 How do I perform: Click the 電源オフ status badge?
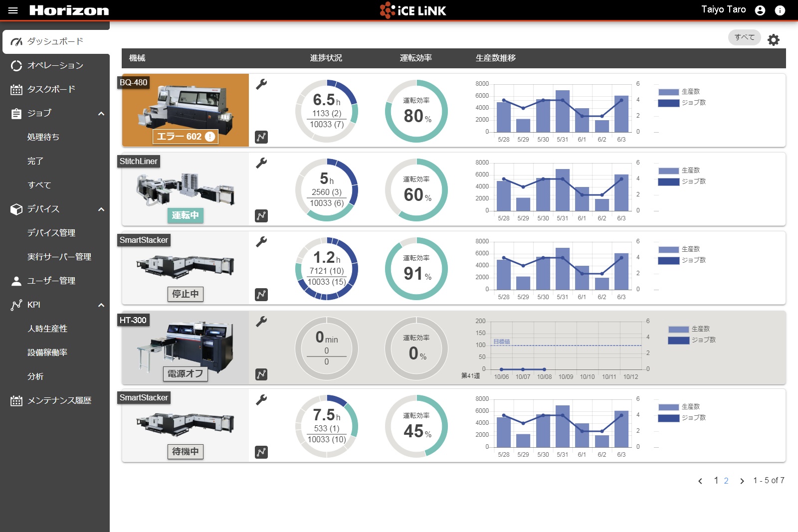pyautogui.click(x=185, y=373)
